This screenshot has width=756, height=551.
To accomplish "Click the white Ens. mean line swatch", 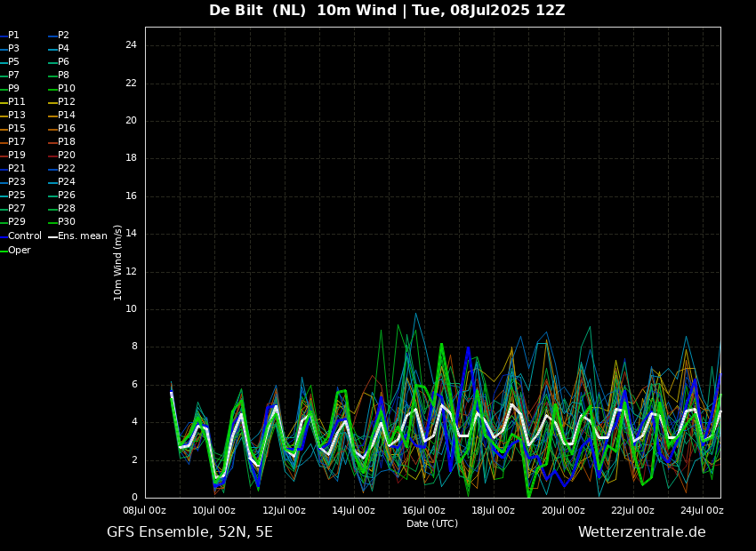I will click(x=52, y=236).
